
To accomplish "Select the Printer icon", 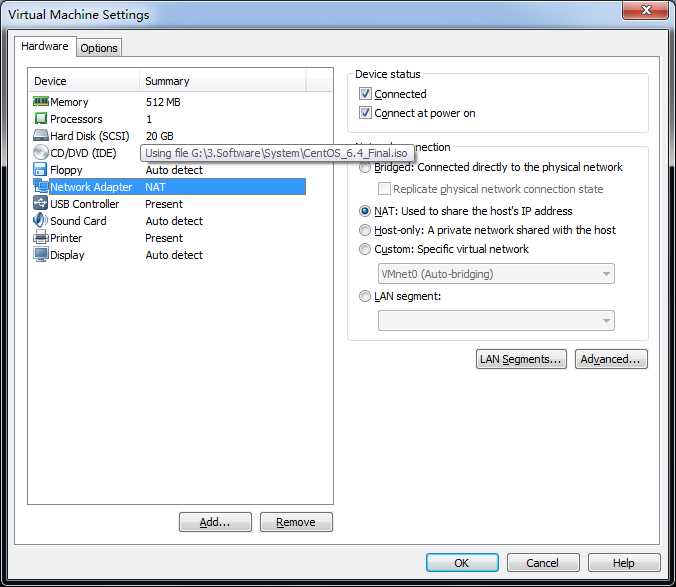I will coord(41,237).
